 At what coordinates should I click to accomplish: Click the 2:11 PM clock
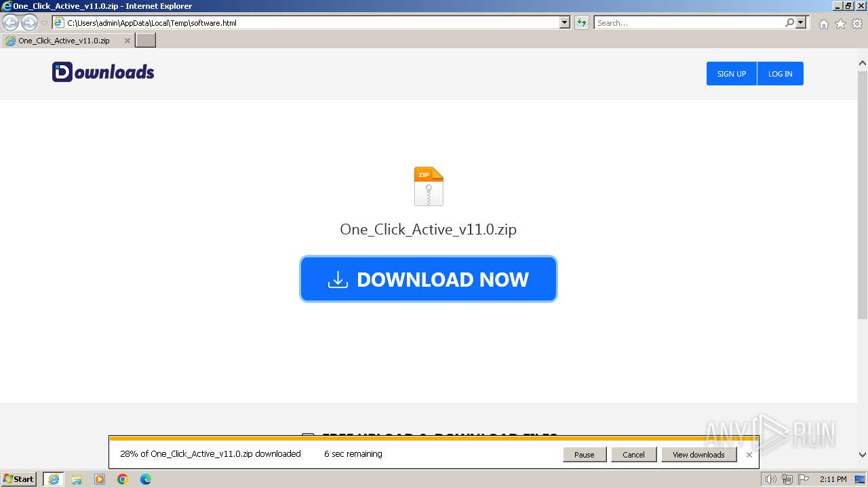(833, 479)
